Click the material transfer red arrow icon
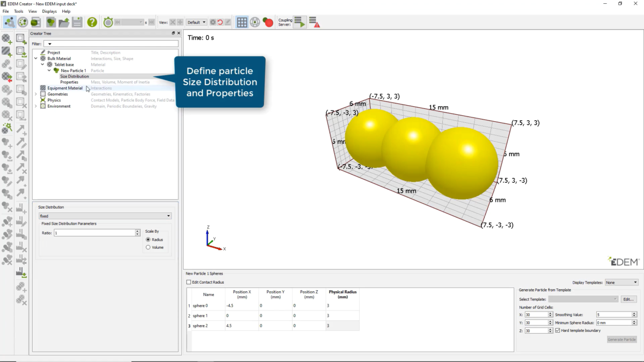Image resolution: width=644 pixels, height=362 pixels. coord(7,78)
